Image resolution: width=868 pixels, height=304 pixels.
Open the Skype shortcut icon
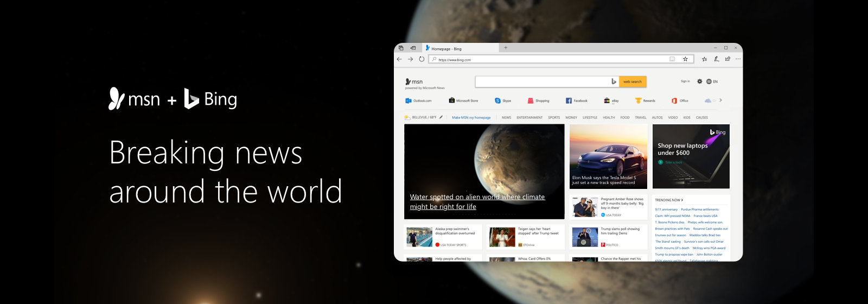(497, 100)
